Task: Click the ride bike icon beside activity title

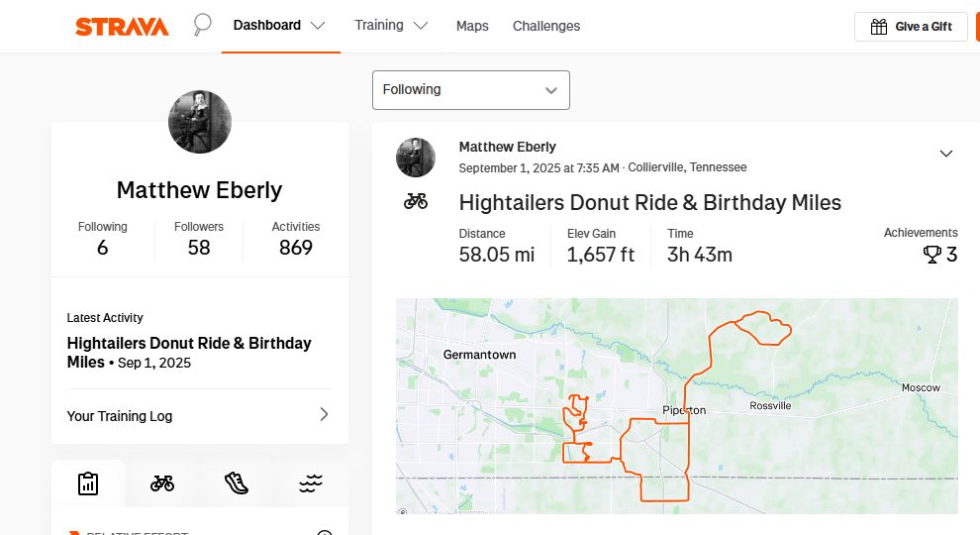Action: (416, 201)
